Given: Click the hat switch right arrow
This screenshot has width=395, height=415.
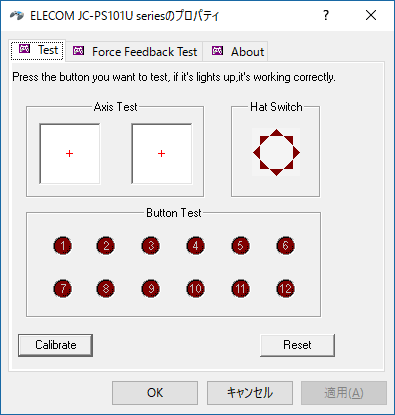Looking at the screenshot, I should pos(296,153).
